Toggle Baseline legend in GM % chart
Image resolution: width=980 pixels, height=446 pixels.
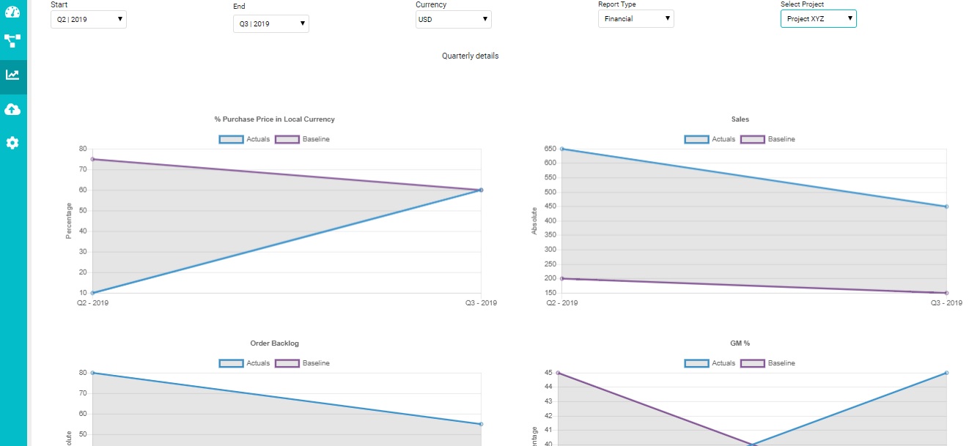767,363
